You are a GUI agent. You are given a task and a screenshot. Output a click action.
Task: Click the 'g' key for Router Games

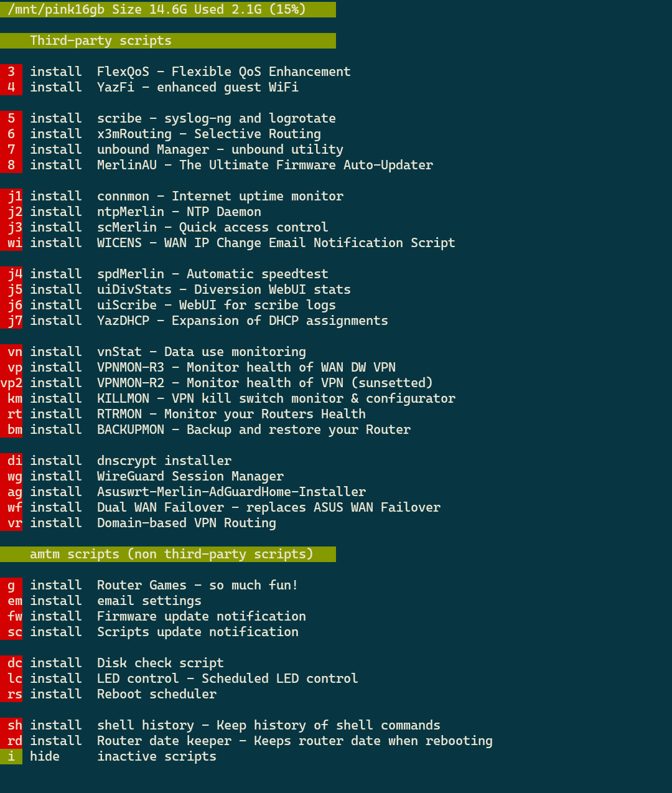pyautogui.click(x=11, y=585)
